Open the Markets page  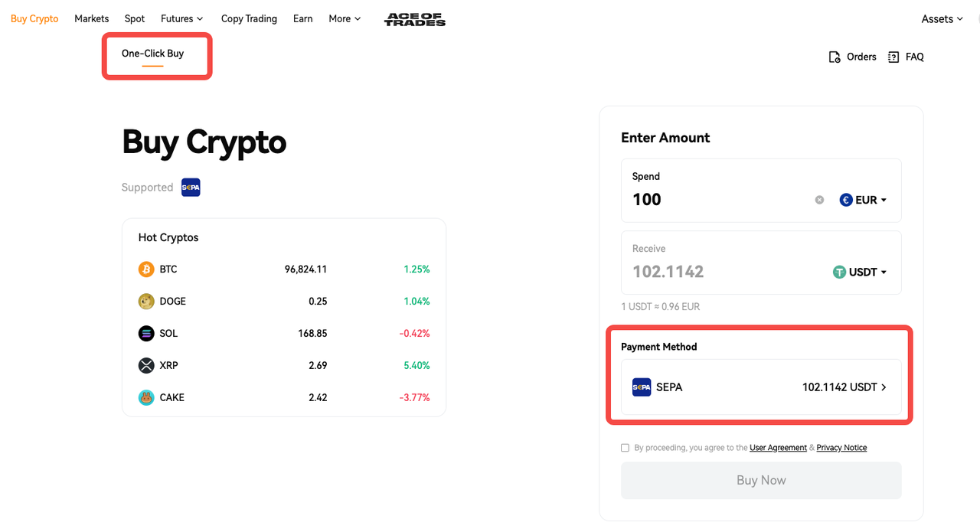point(92,18)
